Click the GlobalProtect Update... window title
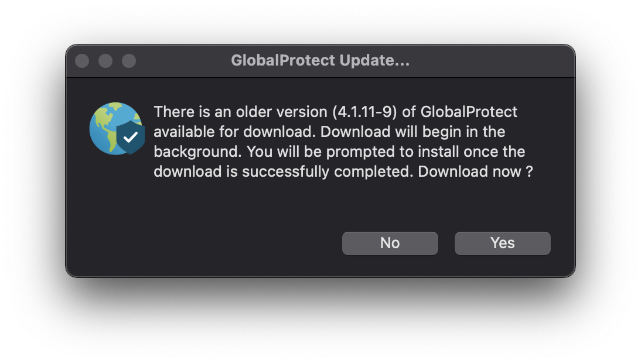The height and width of the screenshot is (364, 641). coord(320,60)
